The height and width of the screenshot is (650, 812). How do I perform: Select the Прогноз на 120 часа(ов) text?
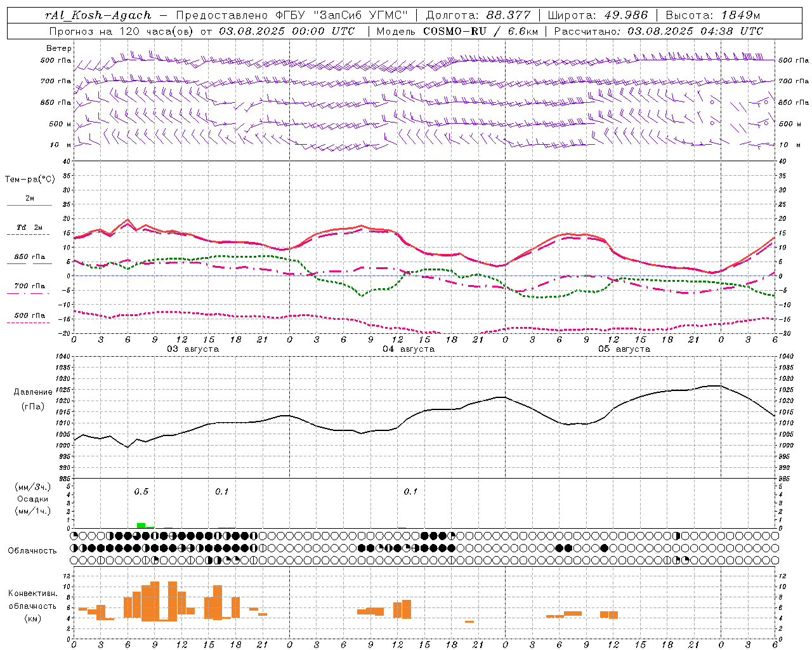coord(121,31)
